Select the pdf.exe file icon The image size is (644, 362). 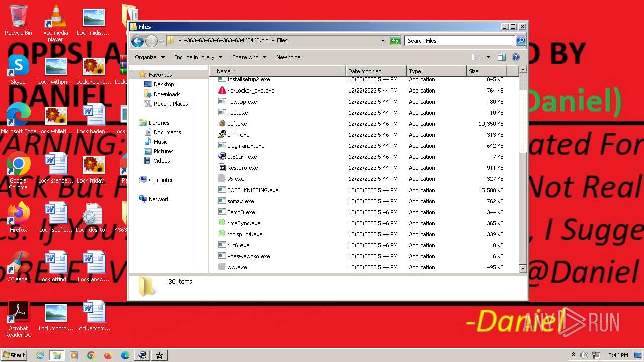coord(222,124)
